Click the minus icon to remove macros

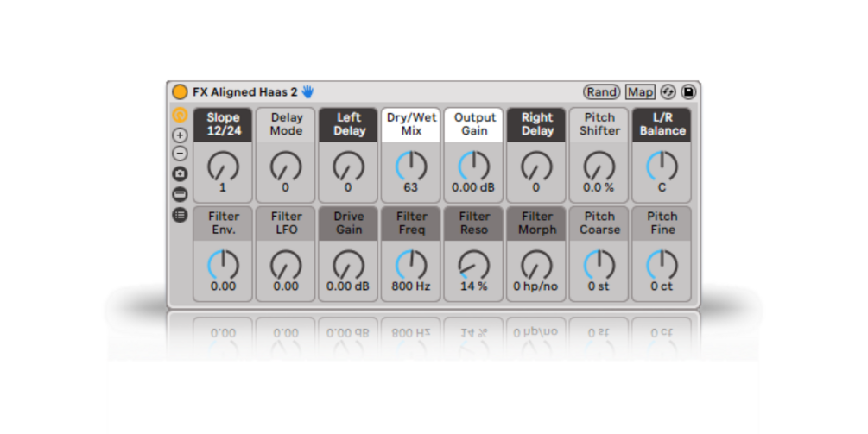pos(180,153)
